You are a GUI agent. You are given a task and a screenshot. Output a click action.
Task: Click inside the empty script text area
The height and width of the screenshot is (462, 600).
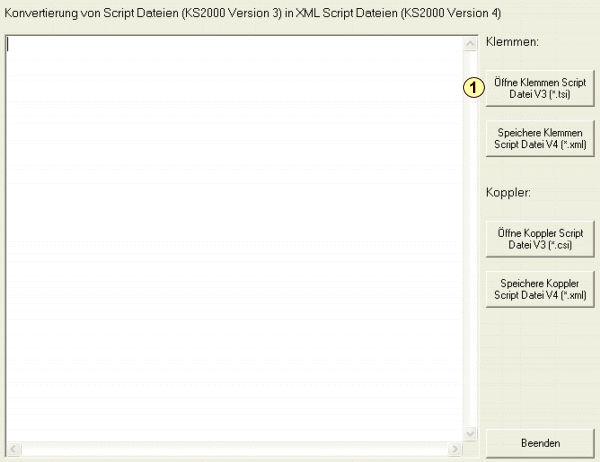(x=234, y=239)
